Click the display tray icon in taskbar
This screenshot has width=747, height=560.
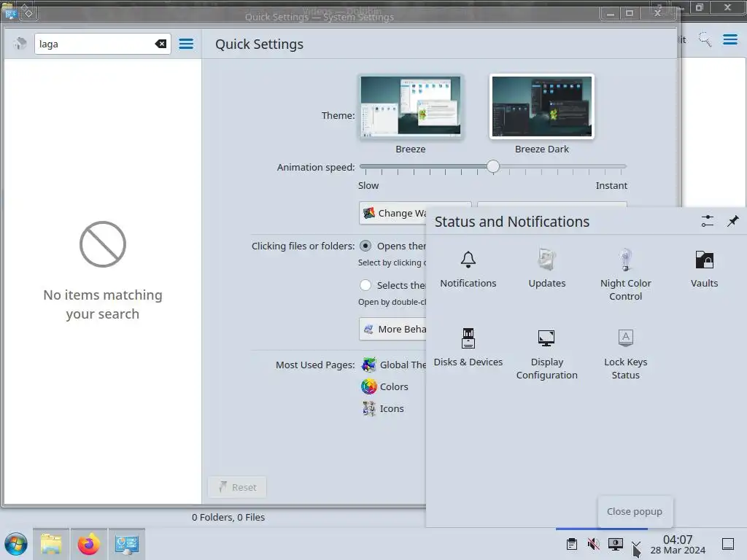tap(616, 544)
